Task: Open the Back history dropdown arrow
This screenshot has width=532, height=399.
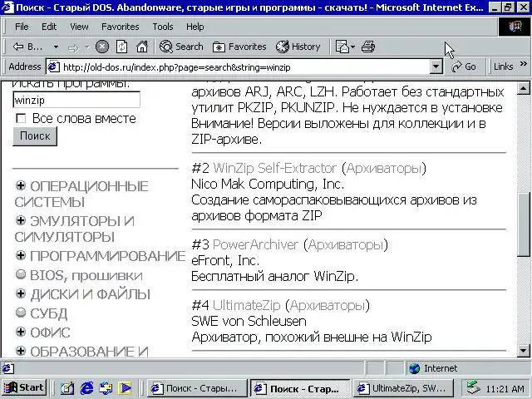Action: [x=56, y=47]
